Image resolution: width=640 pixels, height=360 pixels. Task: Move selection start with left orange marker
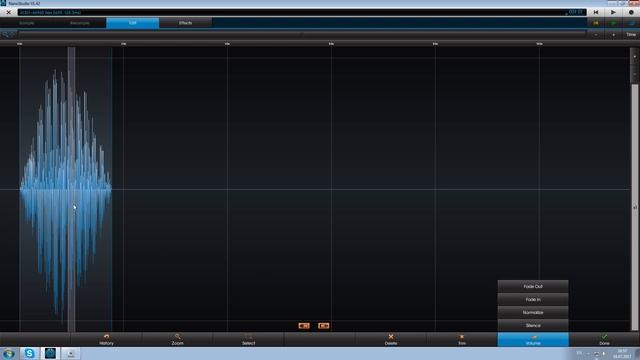304,326
